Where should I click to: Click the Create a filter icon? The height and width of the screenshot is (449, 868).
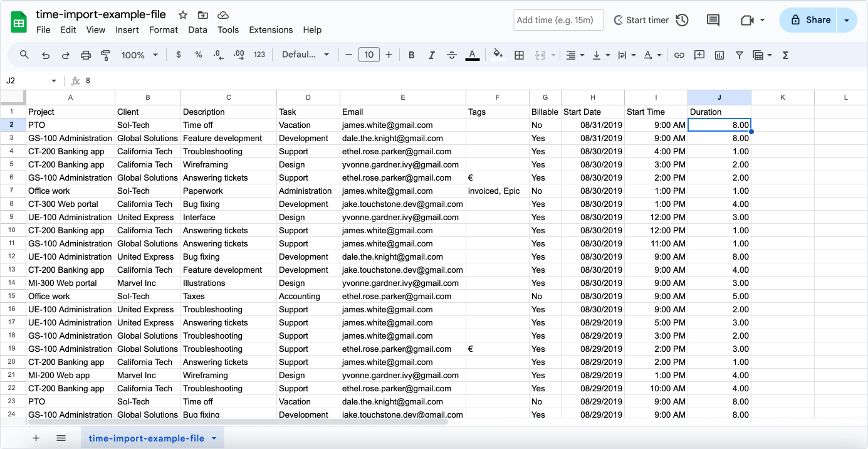(x=740, y=55)
